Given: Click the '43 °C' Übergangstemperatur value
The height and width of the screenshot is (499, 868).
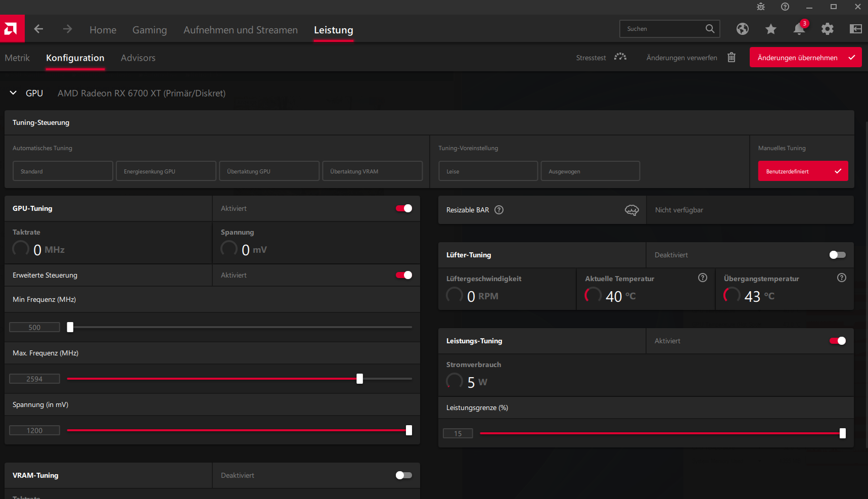Looking at the screenshot, I should tap(759, 296).
